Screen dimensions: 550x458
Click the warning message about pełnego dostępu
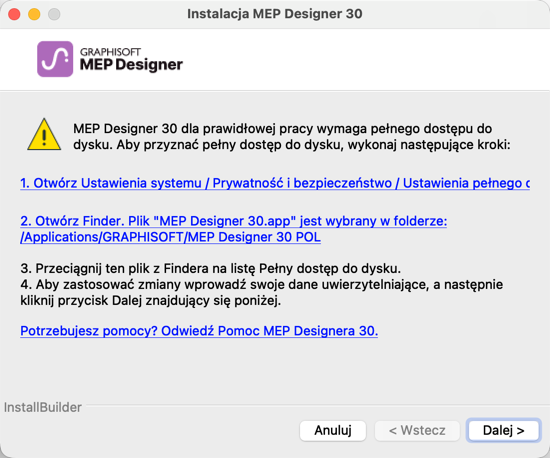click(292, 136)
